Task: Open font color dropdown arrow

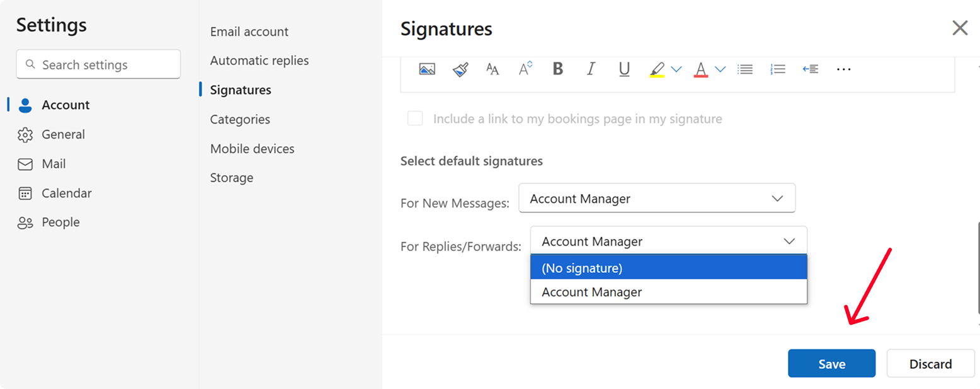Action: pyautogui.click(x=721, y=69)
